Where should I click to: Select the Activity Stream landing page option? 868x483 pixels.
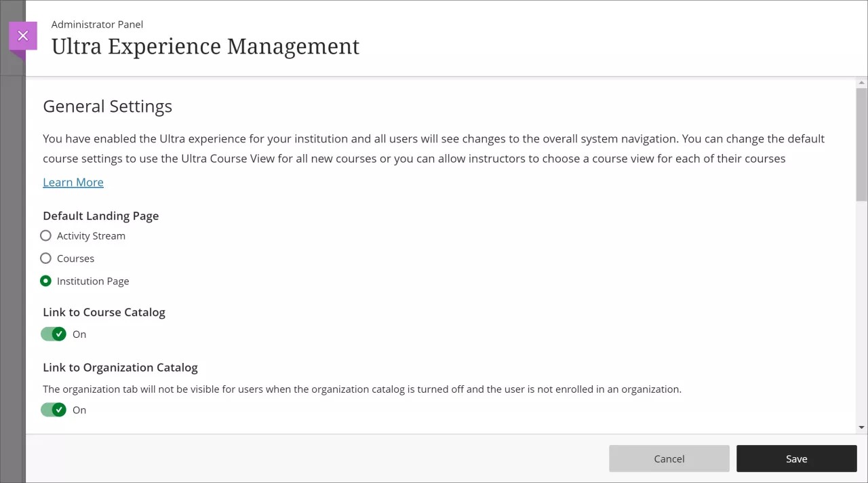coord(45,235)
